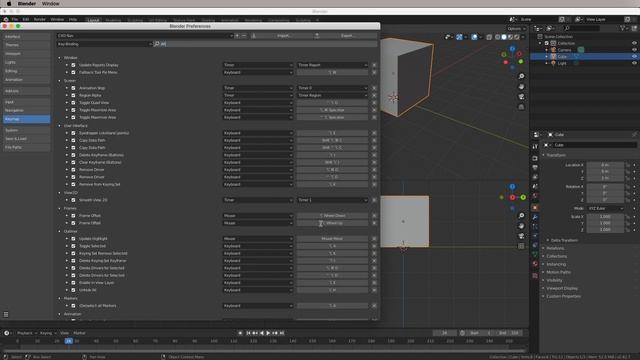Toggle viewport overlays icon
This screenshot has height=360, width=640.
pyautogui.click(x=474, y=37)
